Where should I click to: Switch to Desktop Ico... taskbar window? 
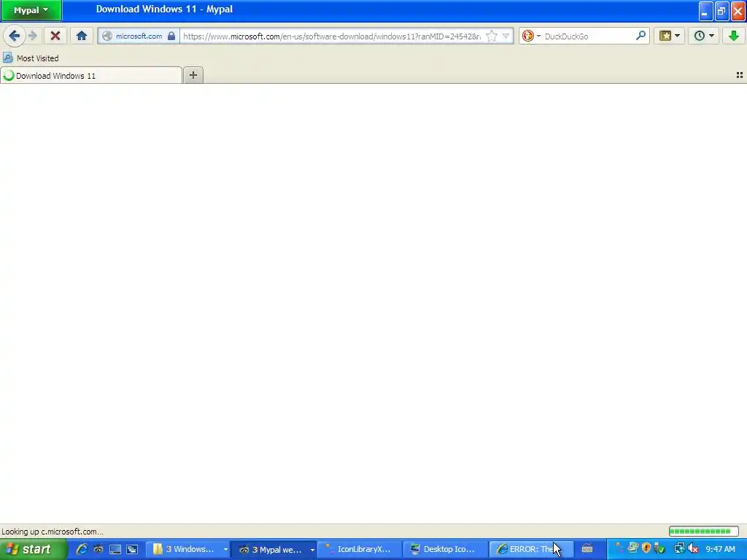(x=445, y=550)
